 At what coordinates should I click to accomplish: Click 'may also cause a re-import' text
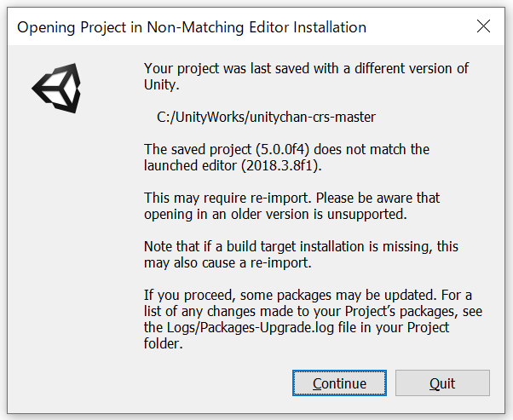[228, 262]
